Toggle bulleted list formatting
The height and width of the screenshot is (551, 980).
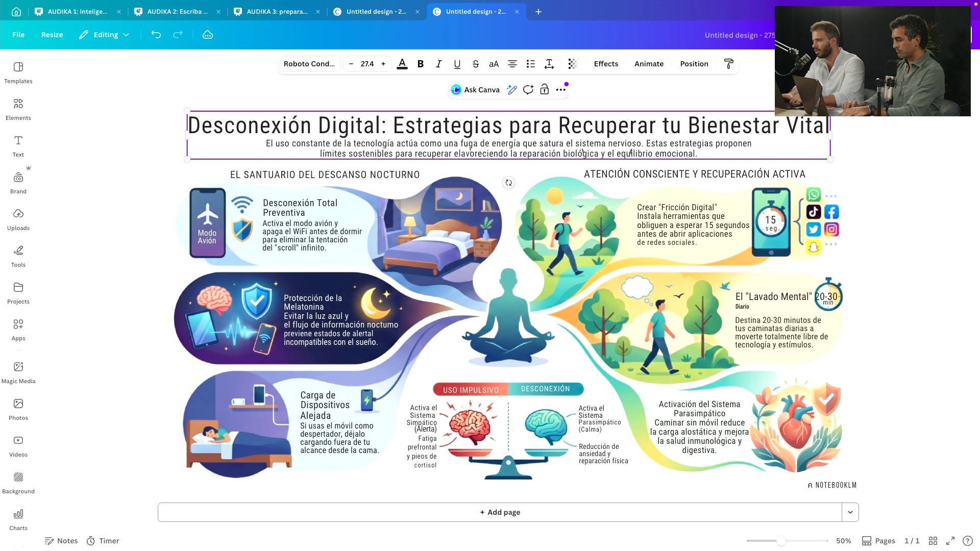click(x=531, y=64)
